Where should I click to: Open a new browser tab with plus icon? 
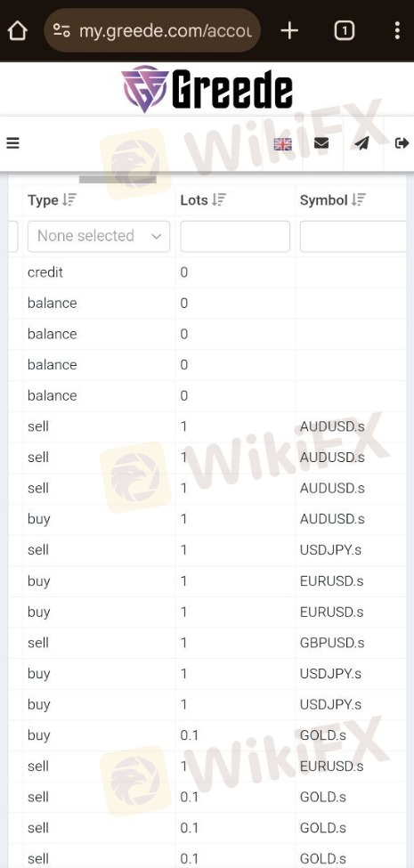[289, 31]
